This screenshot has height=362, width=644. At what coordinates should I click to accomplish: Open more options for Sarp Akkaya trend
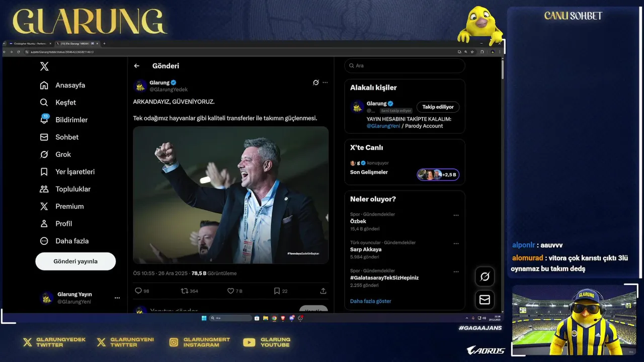456,243
